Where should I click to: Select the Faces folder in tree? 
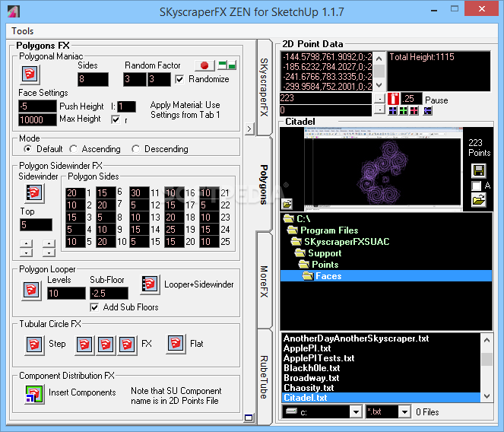click(386, 276)
